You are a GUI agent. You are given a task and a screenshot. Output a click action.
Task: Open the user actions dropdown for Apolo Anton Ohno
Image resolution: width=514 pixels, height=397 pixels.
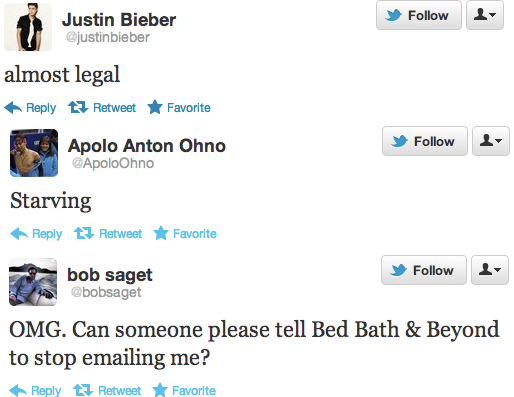coord(491,141)
